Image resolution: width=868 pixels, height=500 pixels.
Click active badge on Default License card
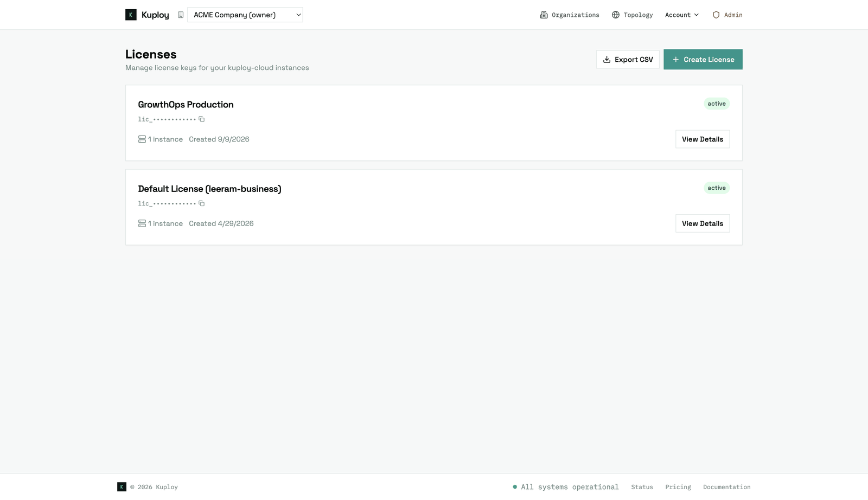[x=717, y=188]
